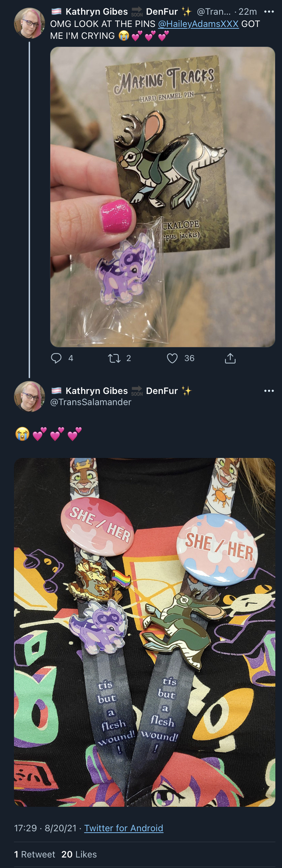Show the 20 Likes list
The image size is (282, 868).
(x=79, y=854)
